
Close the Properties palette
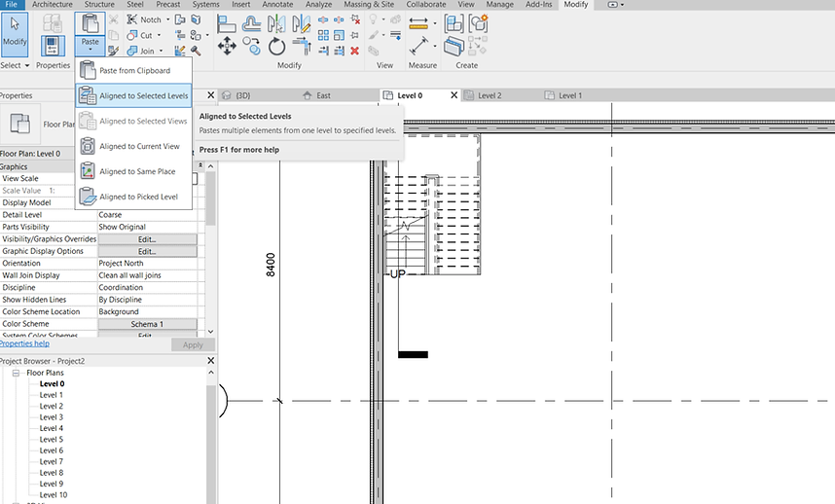point(211,95)
